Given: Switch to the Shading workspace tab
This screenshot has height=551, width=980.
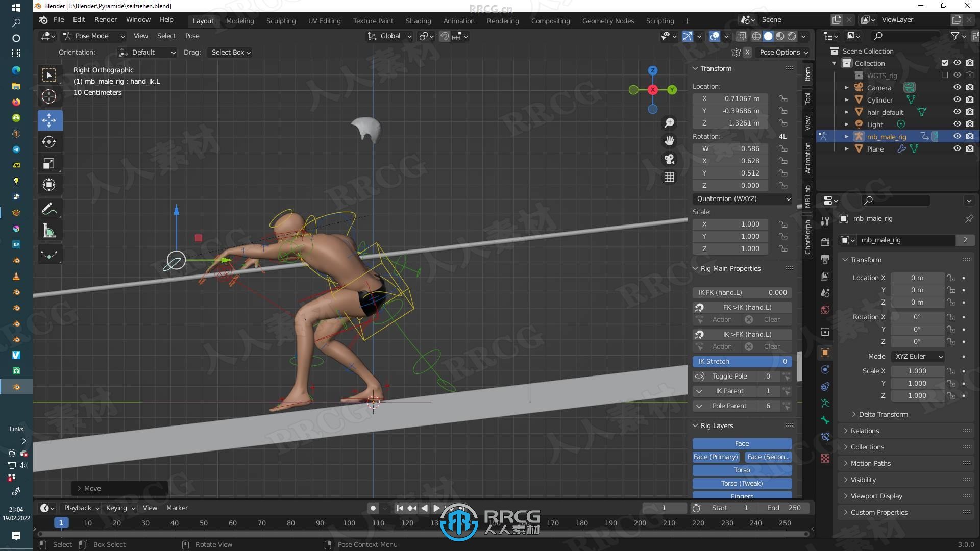Looking at the screenshot, I should tap(418, 21).
